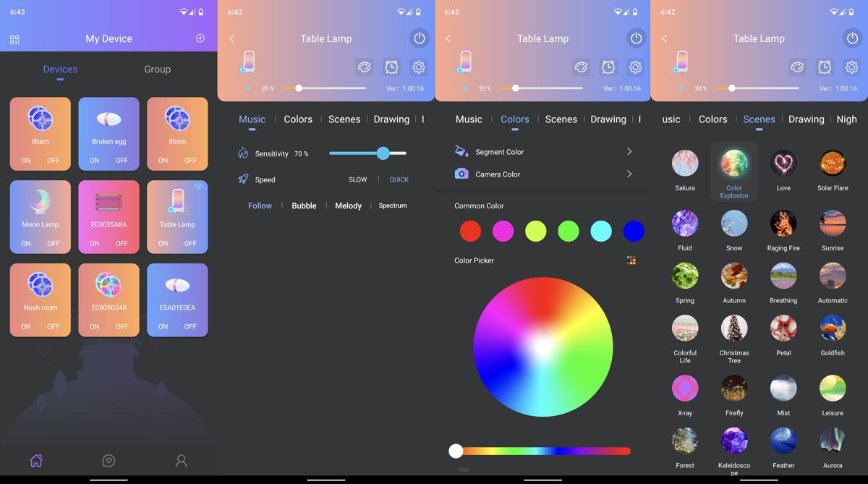Viewport: 868px width, 484px height.
Task: Select the Aurora scene icon
Action: tap(833, 441)
